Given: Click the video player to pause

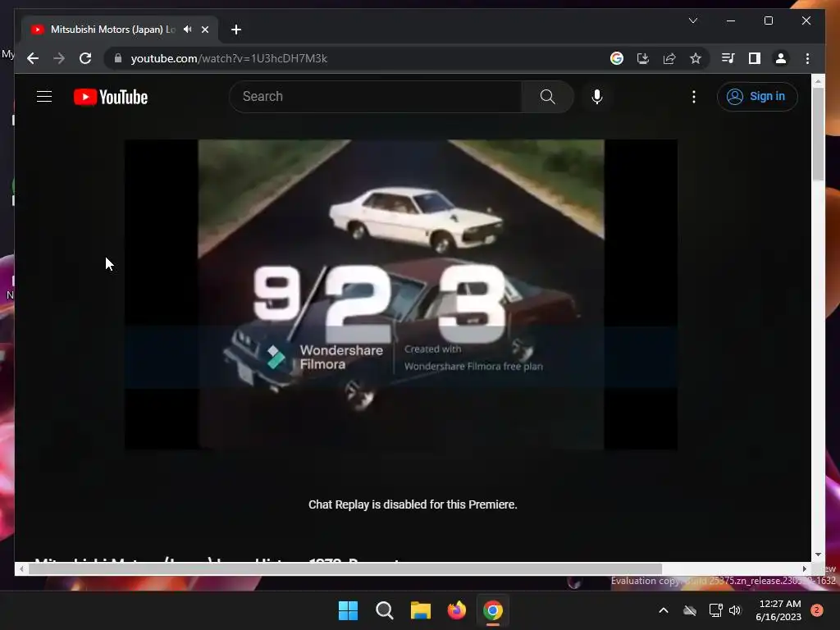Looking at the screenshot, I should coord(400,294).
